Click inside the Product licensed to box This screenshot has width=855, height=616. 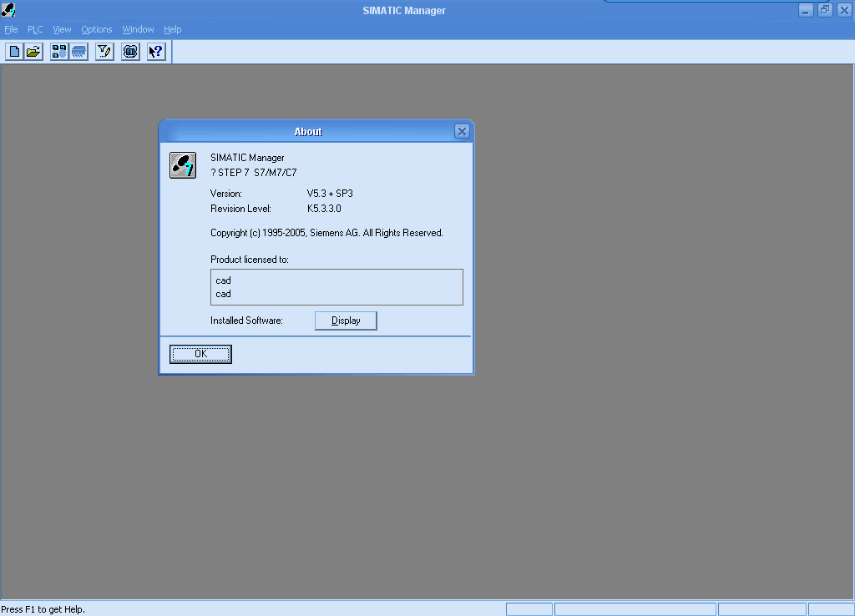(x=336, y=287)
